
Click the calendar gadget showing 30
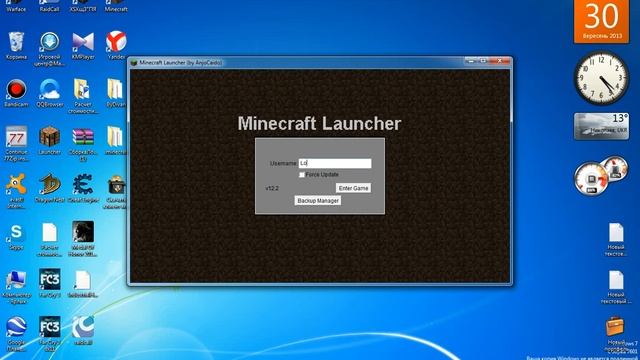tap(601, 21)
